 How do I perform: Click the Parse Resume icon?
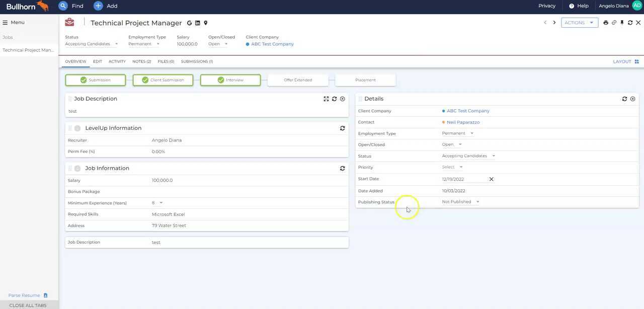(44, 295)
